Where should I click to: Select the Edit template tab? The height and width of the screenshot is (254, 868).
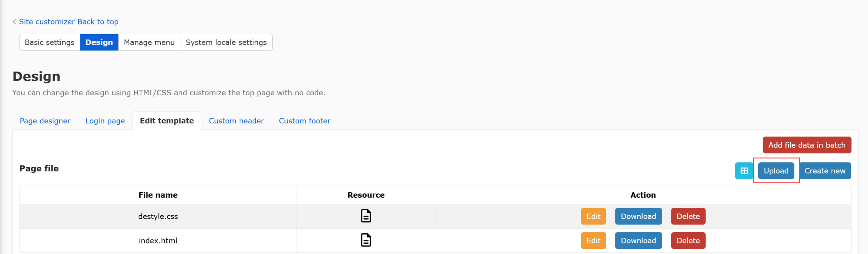[167, 121]
